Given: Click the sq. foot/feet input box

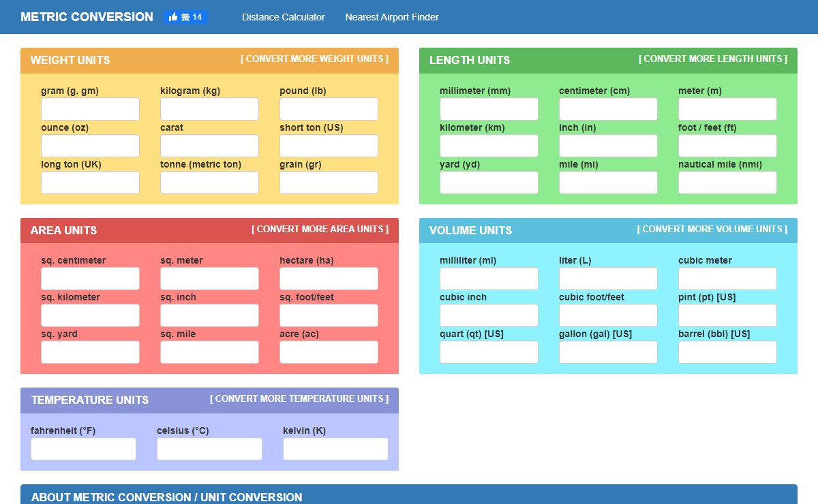Looking at the screenshot, I should (329, 315).
